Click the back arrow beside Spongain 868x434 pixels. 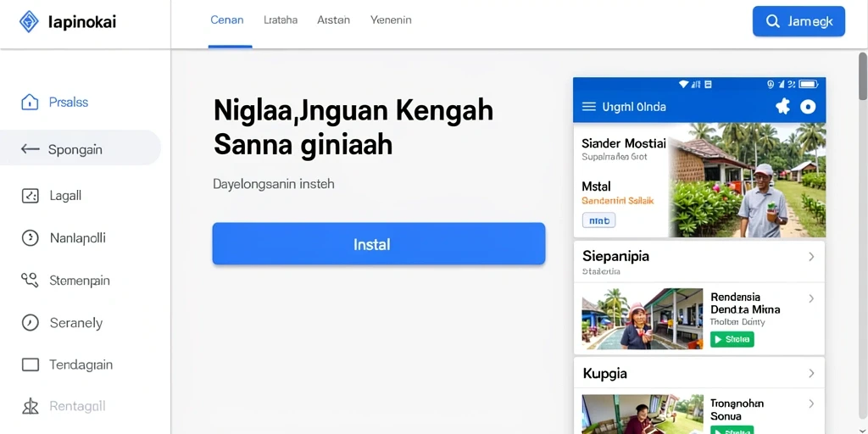point(30,149)
